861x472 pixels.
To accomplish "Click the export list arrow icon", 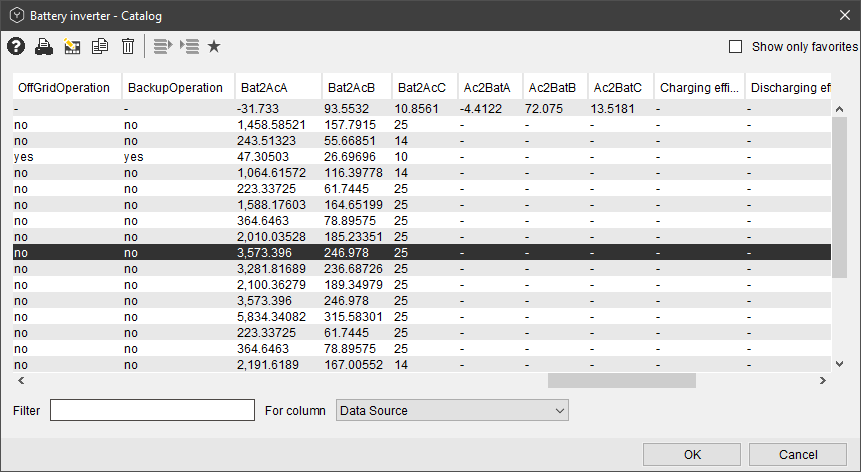I will click(x=164, y=46).
